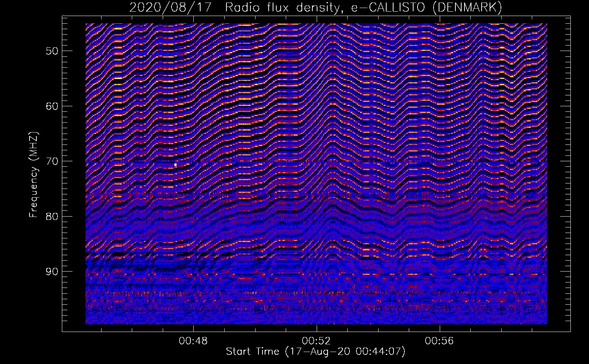
Task: Click the 80 frequency tick label
Action: pyautogui.click(x=52, y=217)
